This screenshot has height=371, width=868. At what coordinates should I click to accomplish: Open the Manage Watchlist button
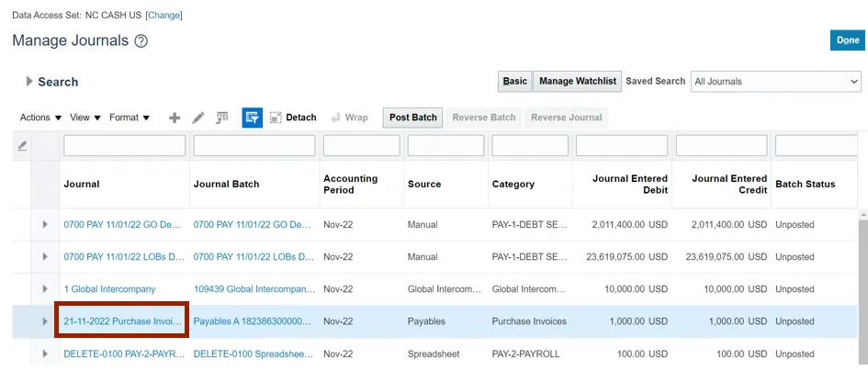point(577,82)
